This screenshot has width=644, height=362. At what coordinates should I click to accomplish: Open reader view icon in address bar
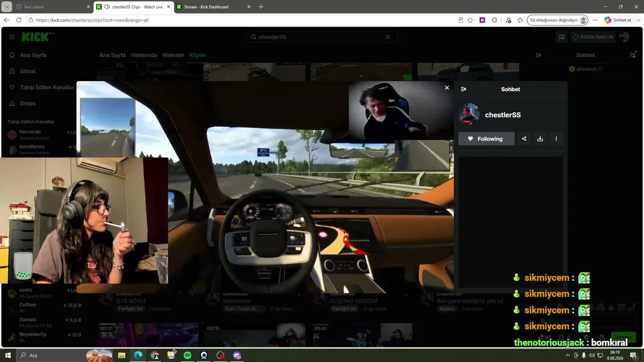(460, 20)
